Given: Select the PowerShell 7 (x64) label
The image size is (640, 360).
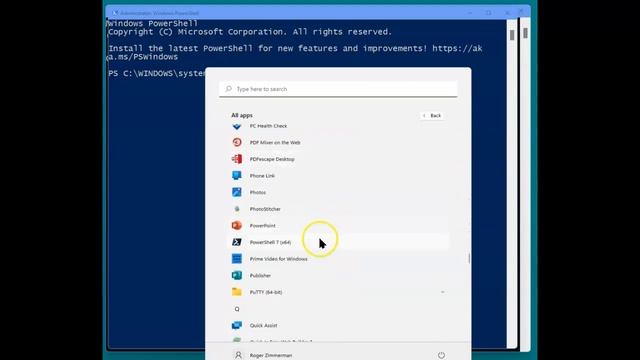Looking at the screenshot, I should [270, 242].
